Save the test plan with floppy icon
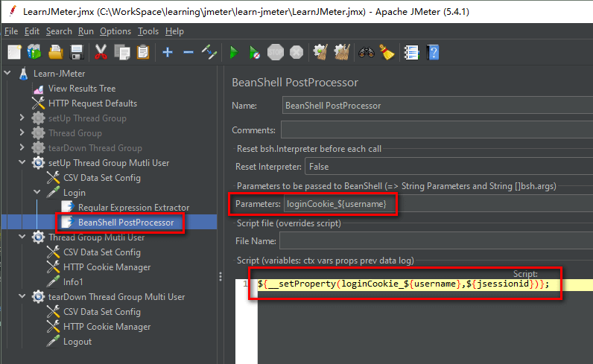Screen dimensions: 593x364 point(77,52)
